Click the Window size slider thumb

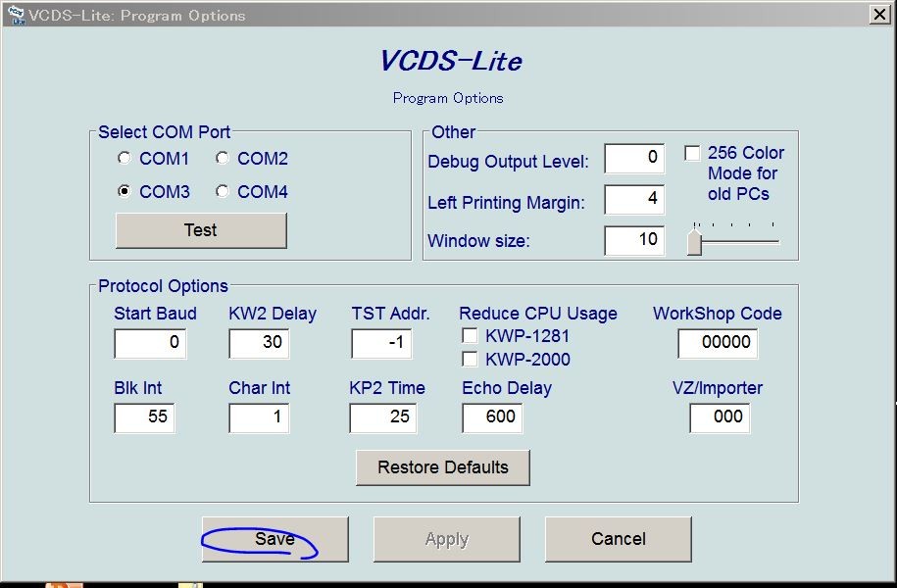point(694,241)
